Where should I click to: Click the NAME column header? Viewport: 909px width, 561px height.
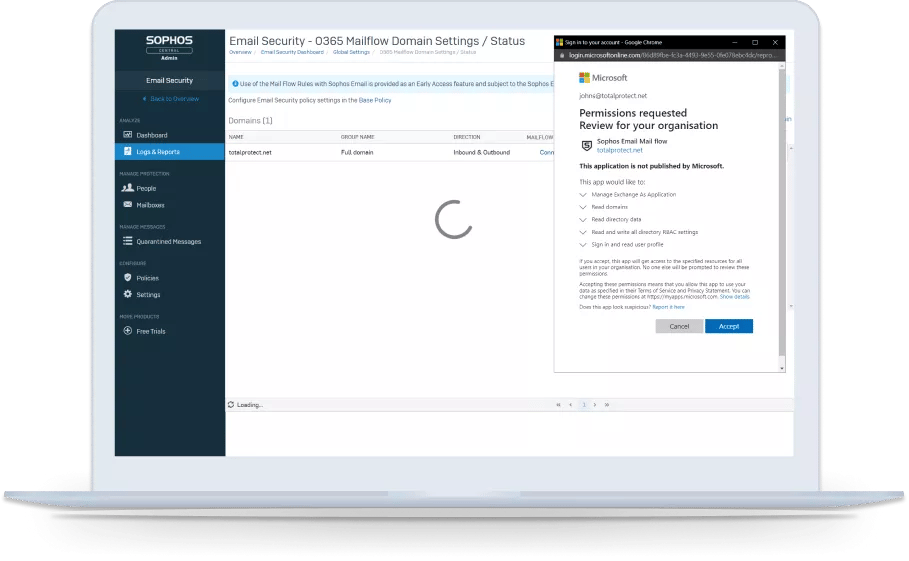coord(236,137)
